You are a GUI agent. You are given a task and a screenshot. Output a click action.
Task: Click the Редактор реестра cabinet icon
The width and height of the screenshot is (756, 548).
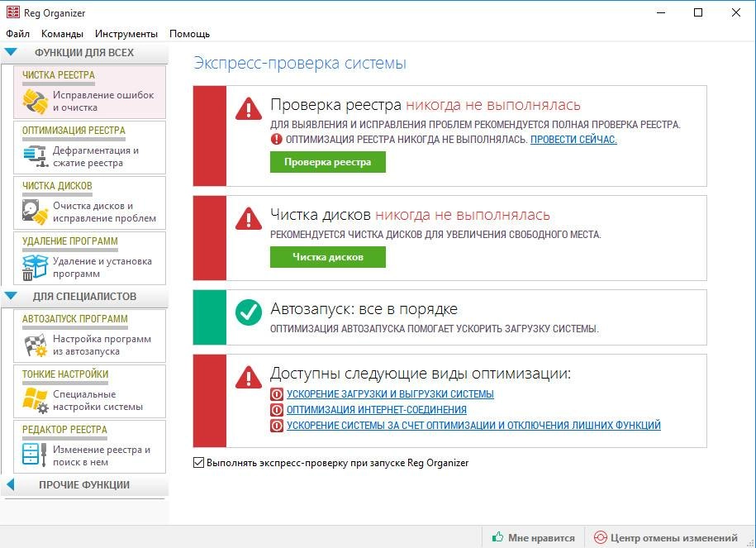pos(35,454)
